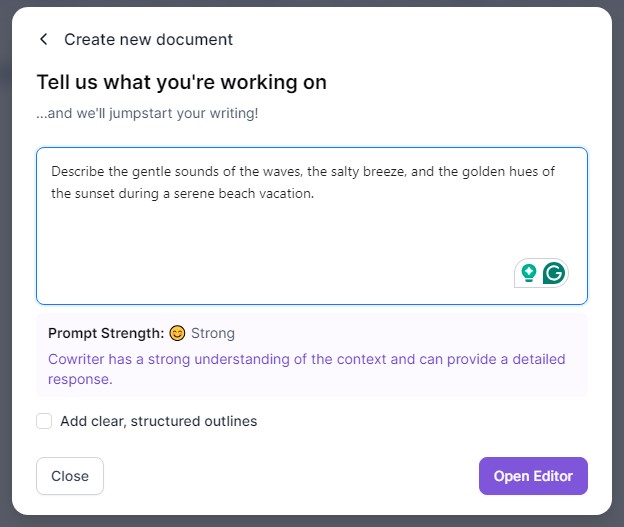Click the smiling emoji next to Prompt Strength

click(177, 333)
